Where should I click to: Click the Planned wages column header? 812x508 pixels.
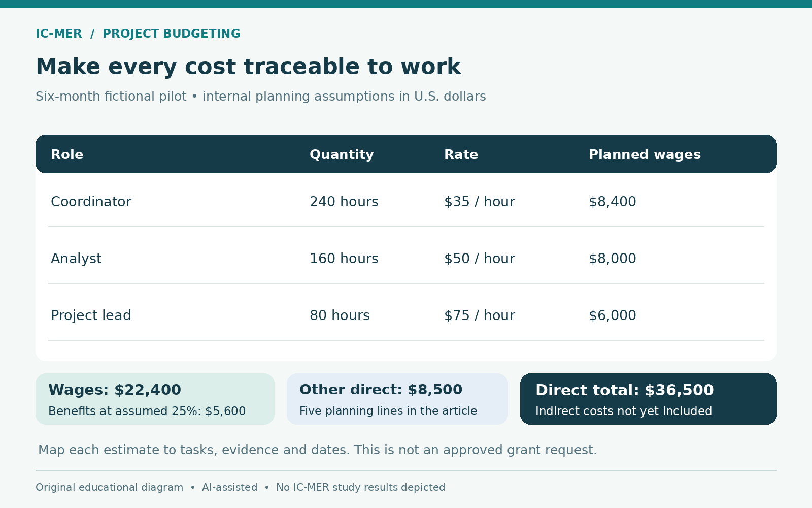coord(645,154)
